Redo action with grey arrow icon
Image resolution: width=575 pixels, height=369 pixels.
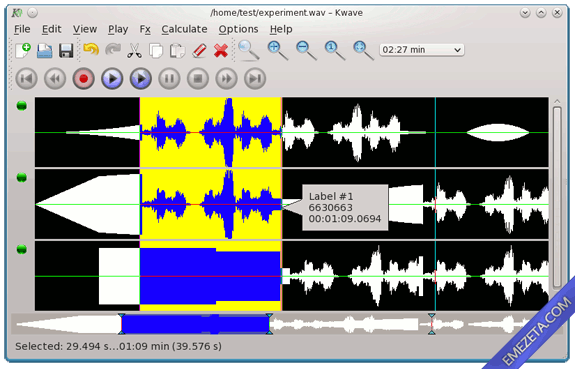coord(113,50)
